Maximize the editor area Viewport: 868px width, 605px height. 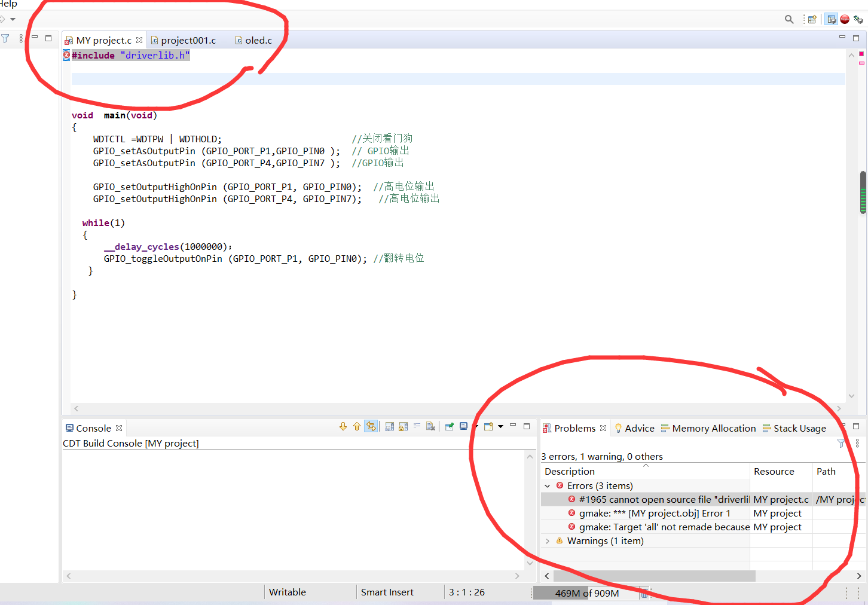click(x=856, y=38)
